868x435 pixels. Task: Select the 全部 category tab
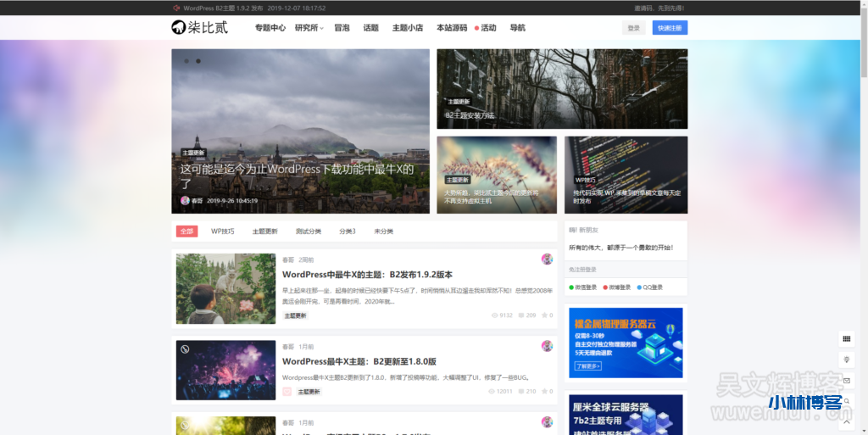click(x=186, y=231)
